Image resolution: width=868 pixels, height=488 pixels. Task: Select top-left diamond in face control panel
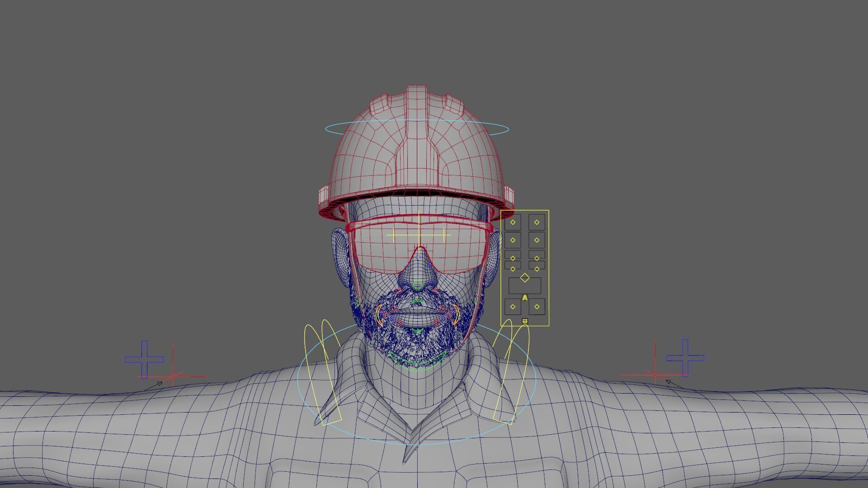coord(513,222)
